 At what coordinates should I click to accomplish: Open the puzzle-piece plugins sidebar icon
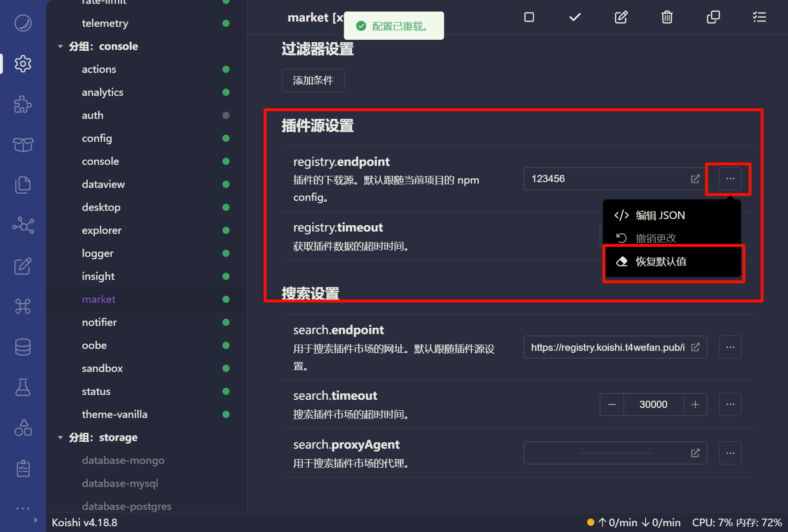[x=23, y=104]
